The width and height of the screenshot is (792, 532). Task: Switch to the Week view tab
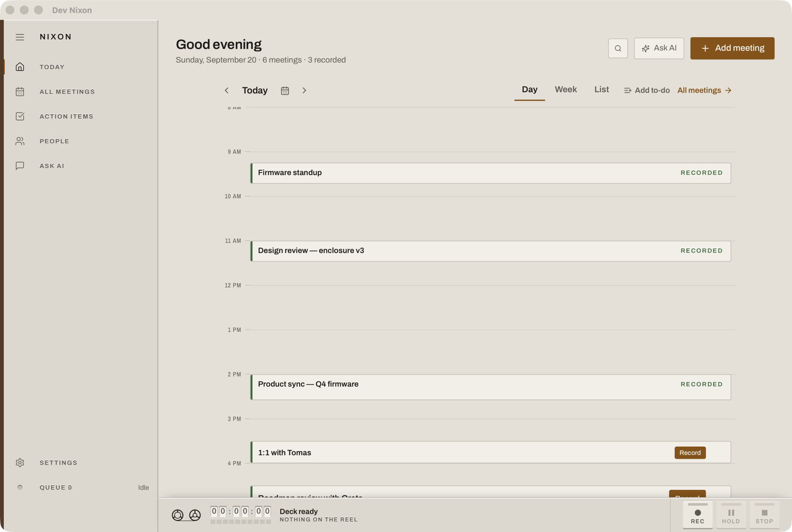point(566,90)
